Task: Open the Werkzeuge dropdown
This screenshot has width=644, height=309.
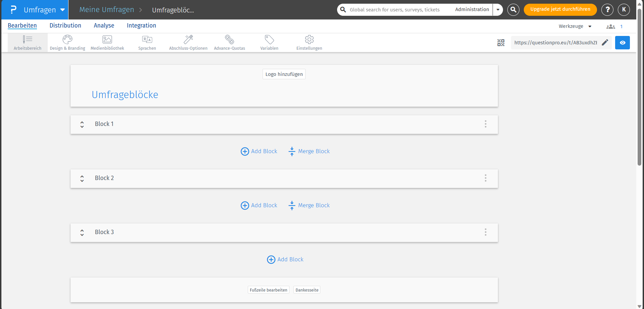Action: coord(575,26)
